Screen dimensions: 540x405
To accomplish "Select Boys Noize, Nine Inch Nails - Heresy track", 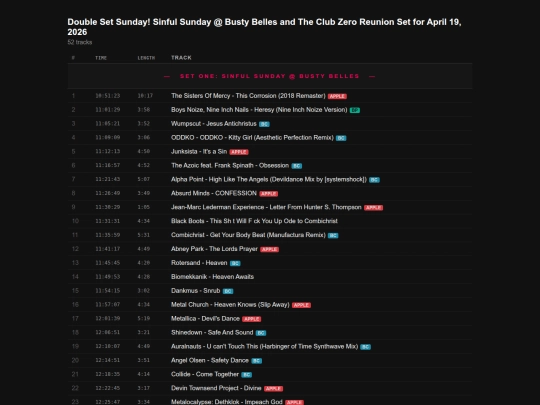I will pyautogui.click(x=259, y=110).
